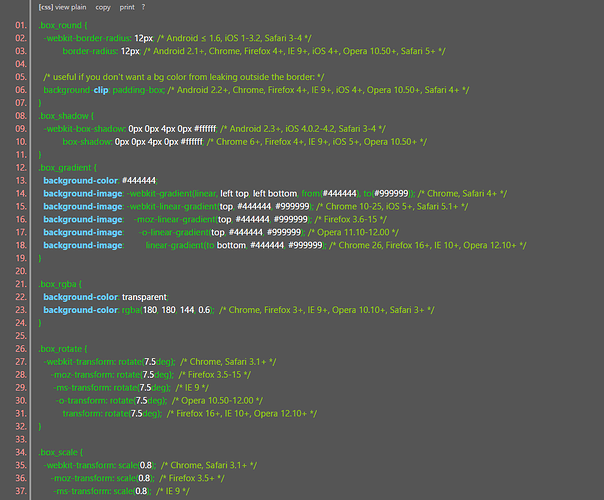Select the '.box_gradient {' selector text
This screenshot has width=604, height=500.
tap(67, 168)
